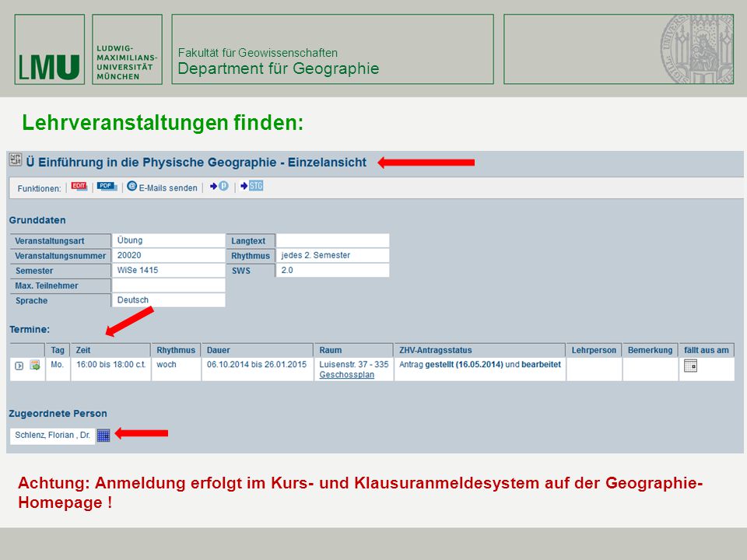This screenshot has width=747, height=560.
Task: Click date range 06.10.2014 bis 26.01.2015
Action: coord(257,364)
